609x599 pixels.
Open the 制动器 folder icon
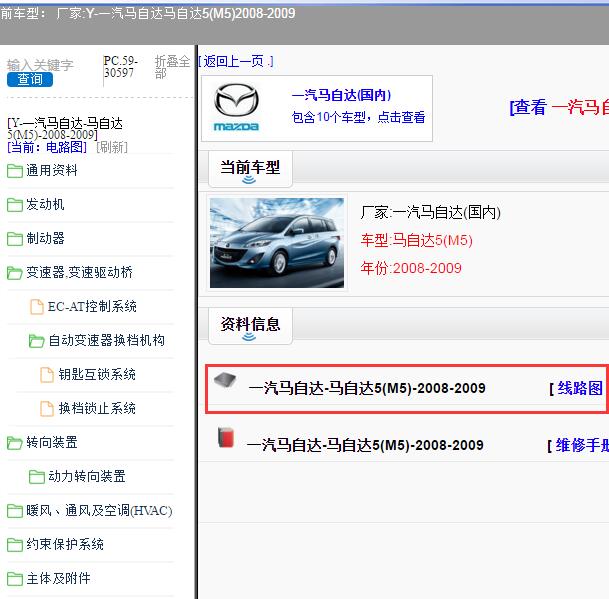click(x=15, y=239)
